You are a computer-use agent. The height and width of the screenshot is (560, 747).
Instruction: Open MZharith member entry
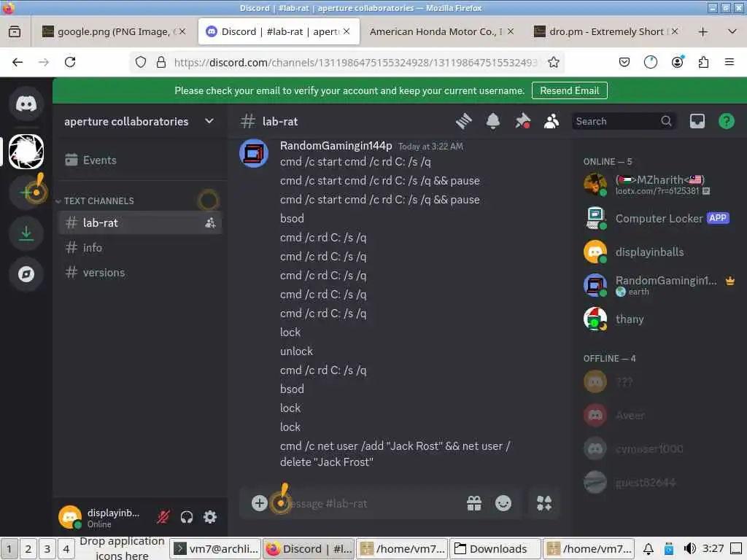tap(659, 184)
